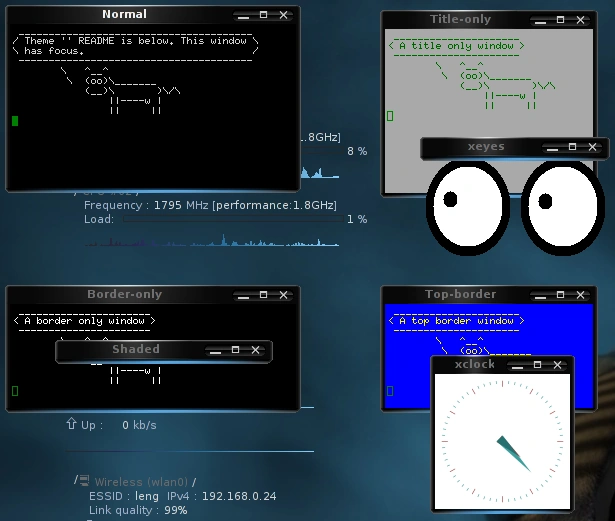
Task: Click the 'Wireless (wlan0)' heading
Action: (141, 482)
